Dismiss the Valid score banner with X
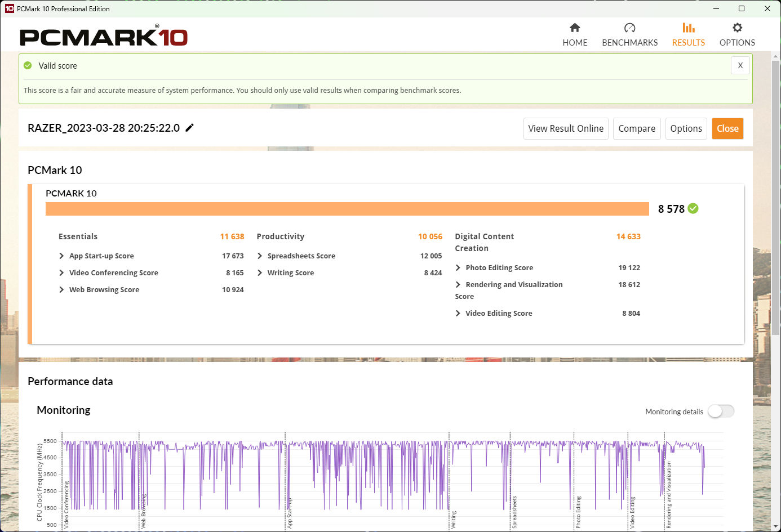Screen dimensions: 781x532 (x=740, y=65)
